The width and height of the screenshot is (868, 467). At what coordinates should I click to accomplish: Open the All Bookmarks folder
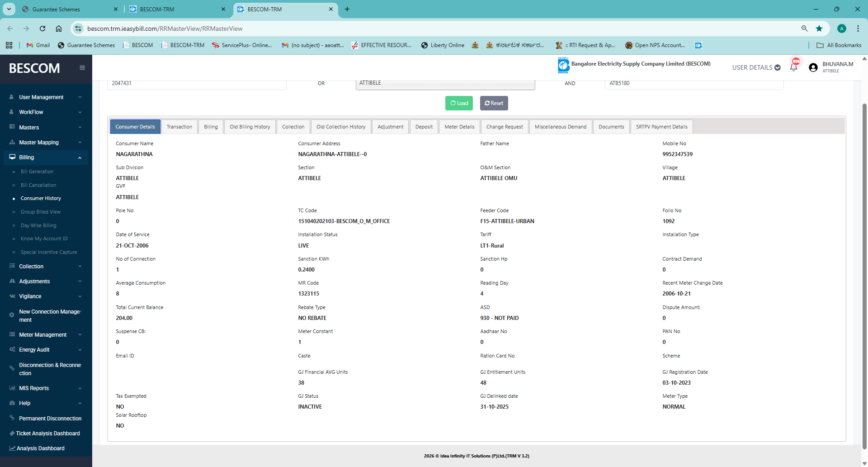[839, 45]
